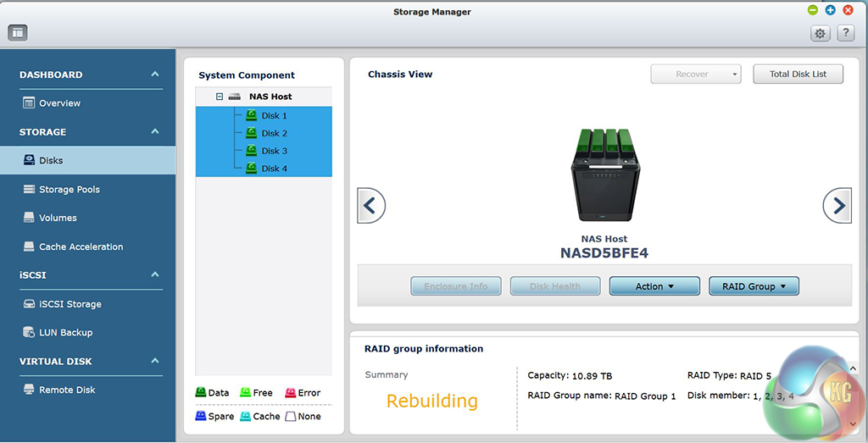
Task: Click the green Disk 4 icon
Action: coord(251,168)
